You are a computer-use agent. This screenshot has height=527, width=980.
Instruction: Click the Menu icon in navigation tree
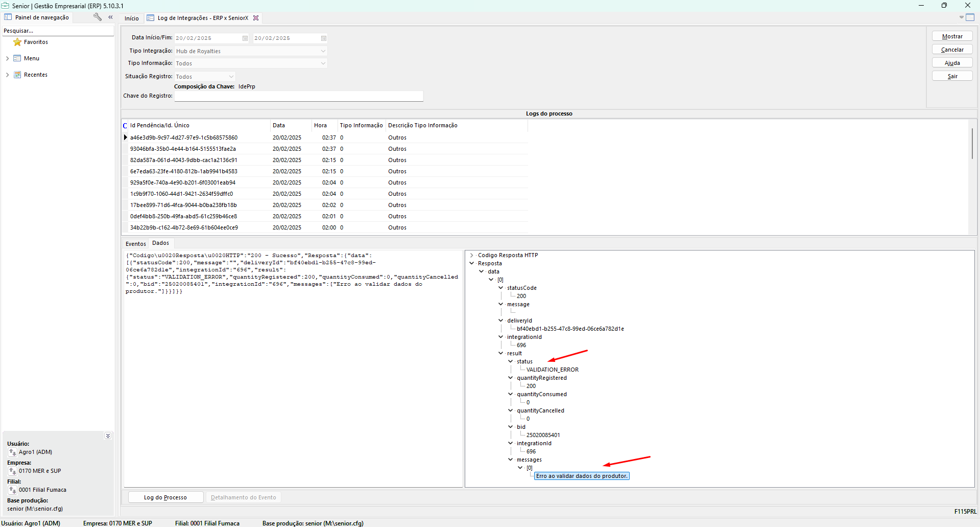coord(17,58)
